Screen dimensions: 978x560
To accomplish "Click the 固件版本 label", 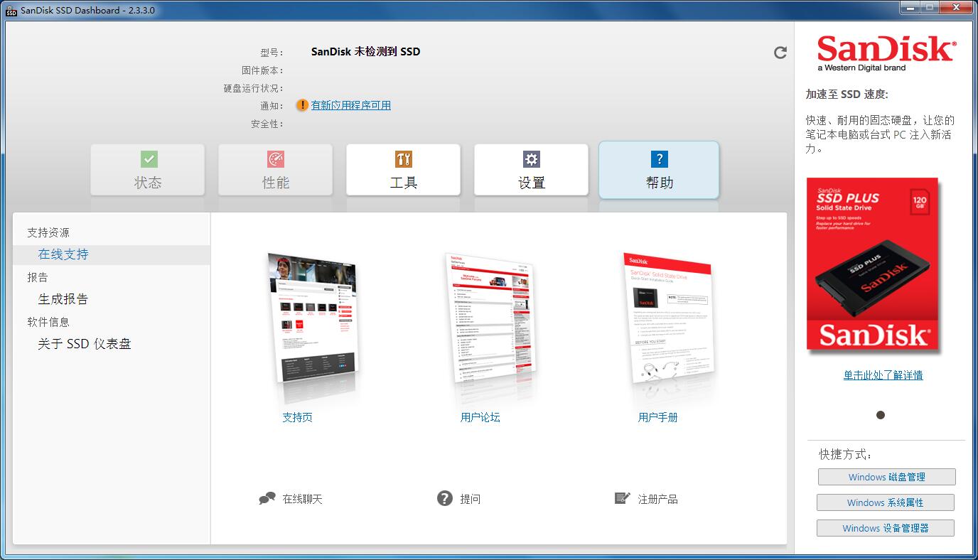I will (x=262, y=70).
